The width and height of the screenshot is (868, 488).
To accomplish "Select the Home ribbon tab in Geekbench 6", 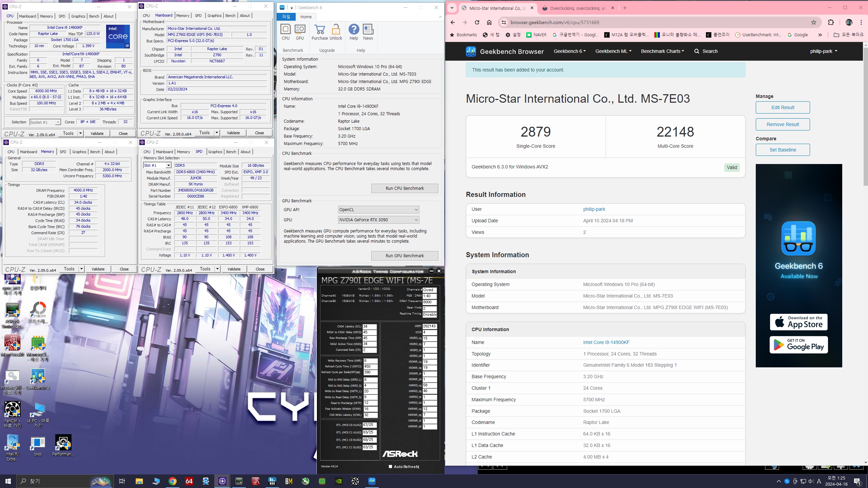I will pyautogui.click(x=306, y=17).
